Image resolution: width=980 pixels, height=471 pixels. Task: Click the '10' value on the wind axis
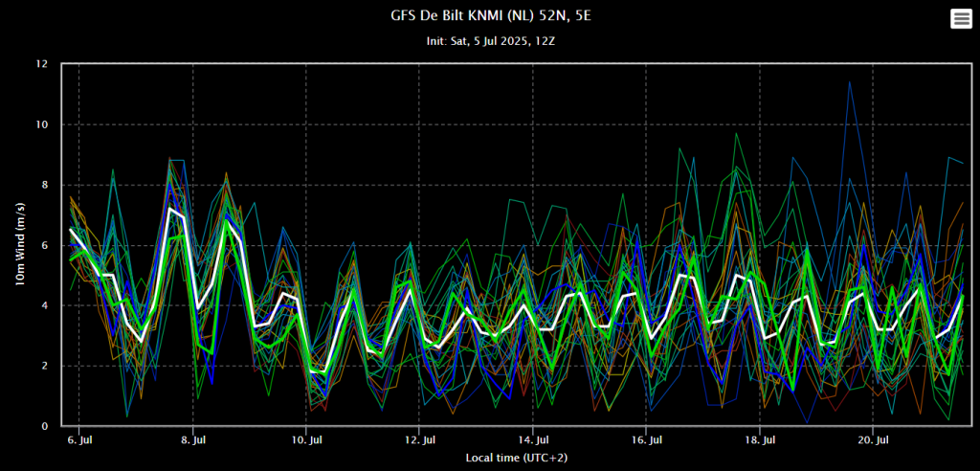point(42,124)
